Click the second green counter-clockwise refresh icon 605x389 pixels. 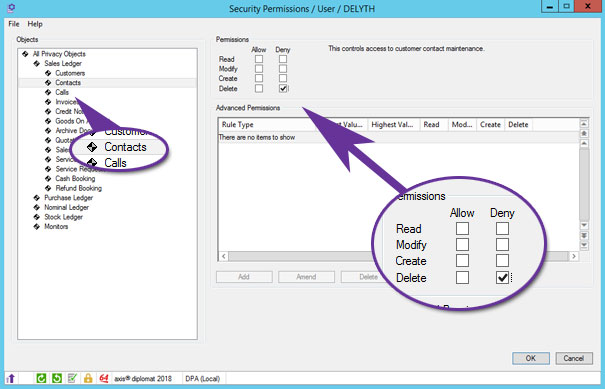click(x=57, y=378)
